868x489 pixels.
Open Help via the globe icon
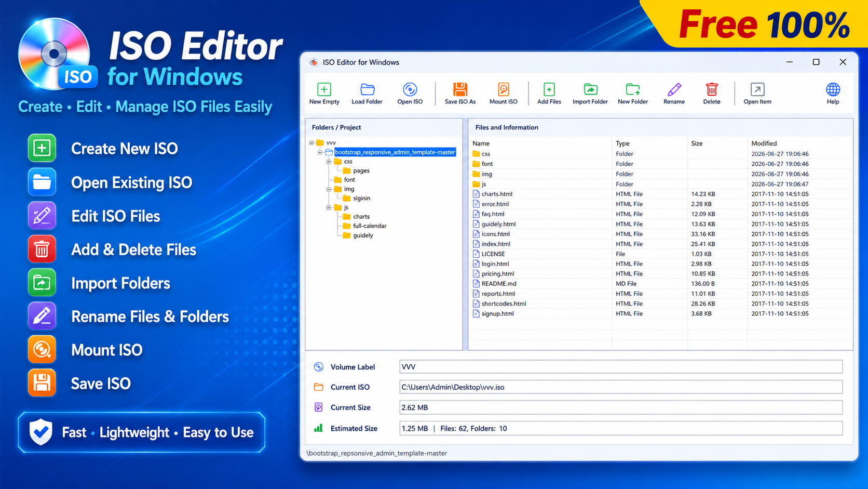(x=833, y=89)
